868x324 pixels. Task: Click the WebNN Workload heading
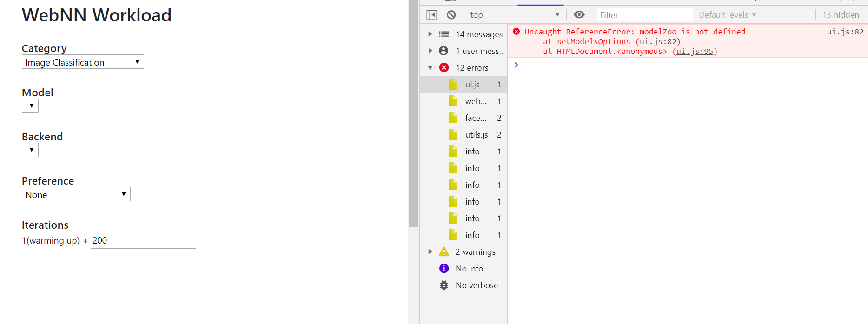point(97,15)
